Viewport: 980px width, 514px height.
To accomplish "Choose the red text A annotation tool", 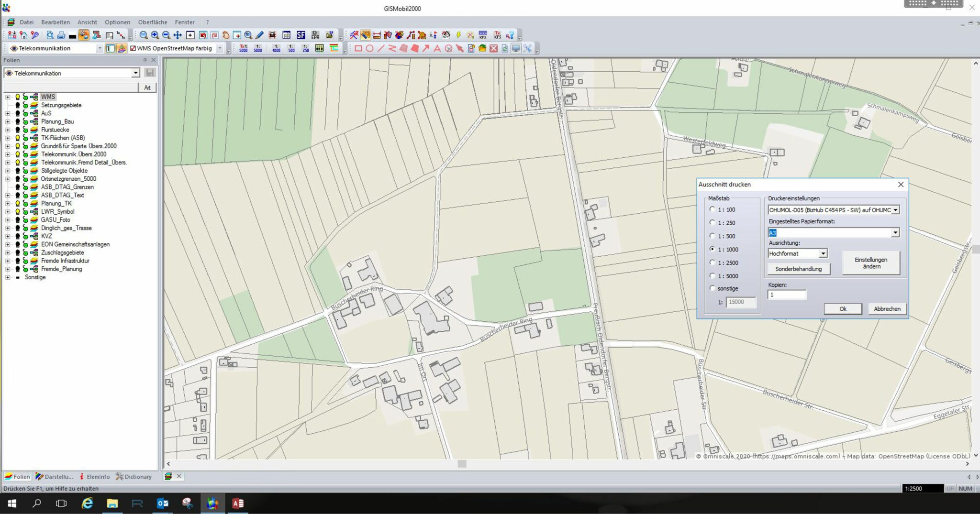I will click(437, 48).
